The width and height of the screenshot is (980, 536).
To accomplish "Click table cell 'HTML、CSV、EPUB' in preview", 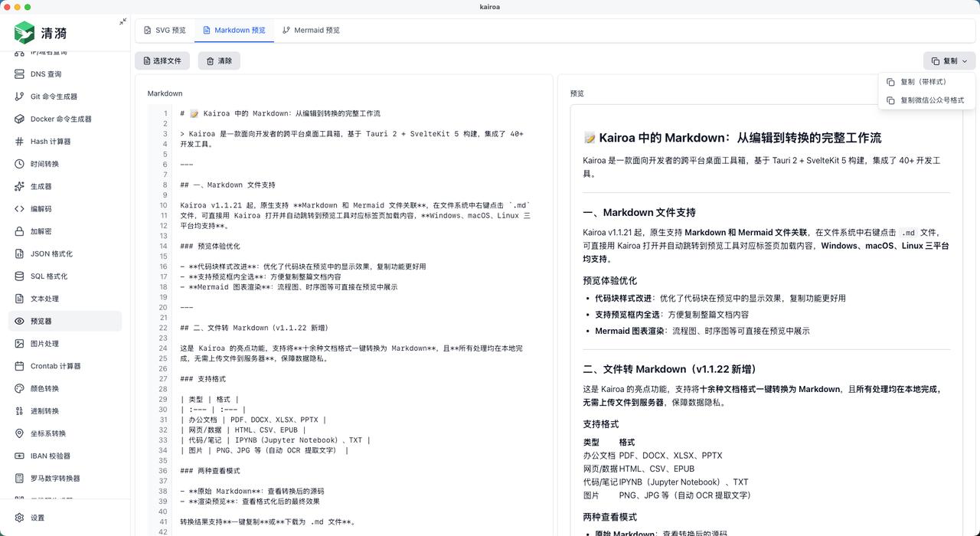I will click(x=657, y=469).
